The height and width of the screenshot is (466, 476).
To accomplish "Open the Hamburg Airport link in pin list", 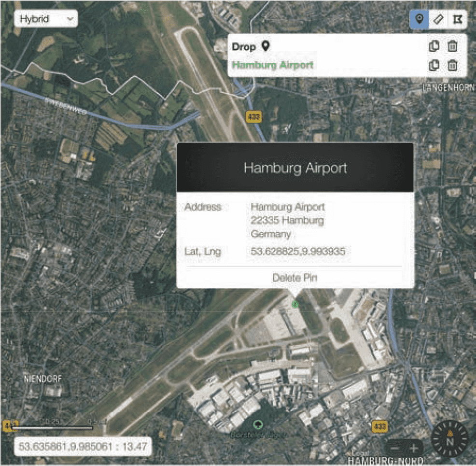I will coord(273,65).
